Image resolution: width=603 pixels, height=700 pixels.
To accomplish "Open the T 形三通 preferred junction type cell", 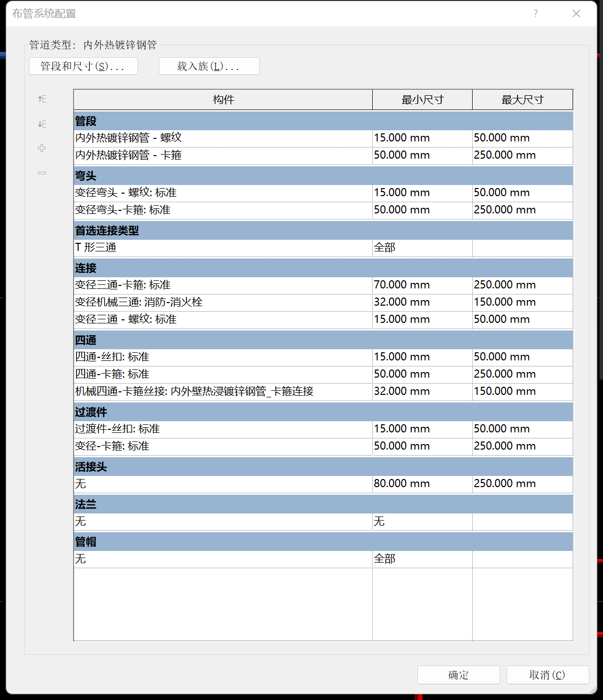I will pyautogui.click(x=223, y=248).
